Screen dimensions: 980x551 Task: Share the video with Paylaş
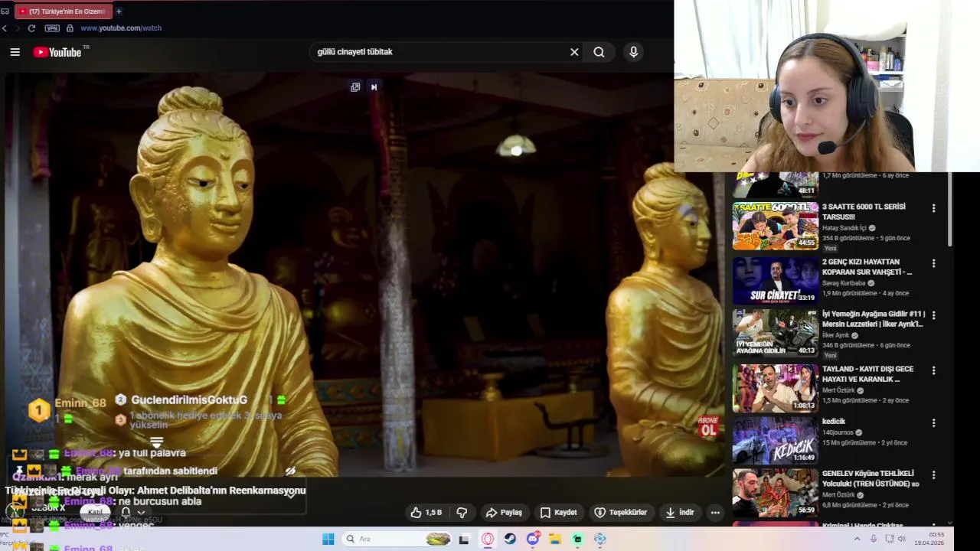[x=504, y=513]
